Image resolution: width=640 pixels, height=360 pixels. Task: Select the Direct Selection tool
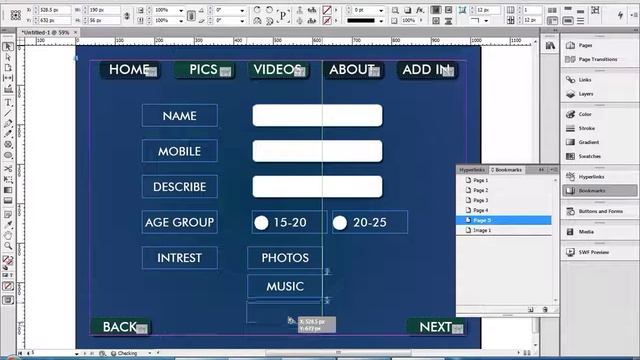(8, 57)
